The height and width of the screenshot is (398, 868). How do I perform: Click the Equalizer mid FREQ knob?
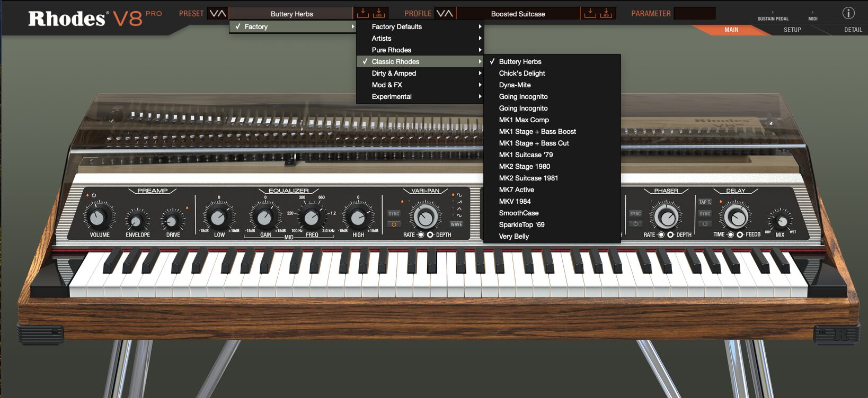coord(312,217)
